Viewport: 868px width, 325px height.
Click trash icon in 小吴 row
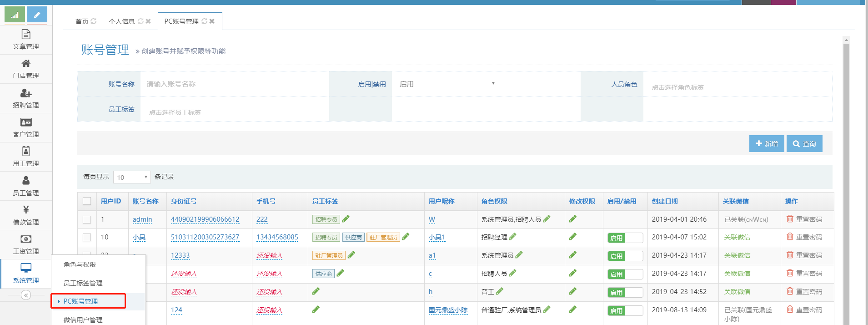[790, 237]
